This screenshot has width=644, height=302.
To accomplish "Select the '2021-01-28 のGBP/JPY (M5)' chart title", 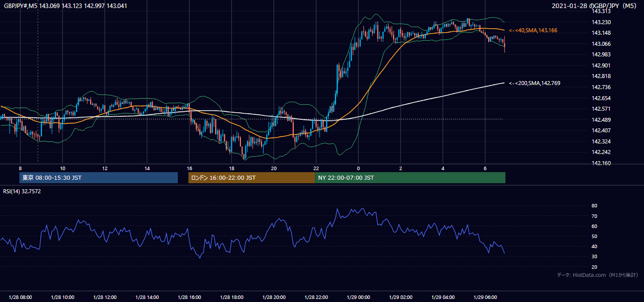I will tap(595, 6).
